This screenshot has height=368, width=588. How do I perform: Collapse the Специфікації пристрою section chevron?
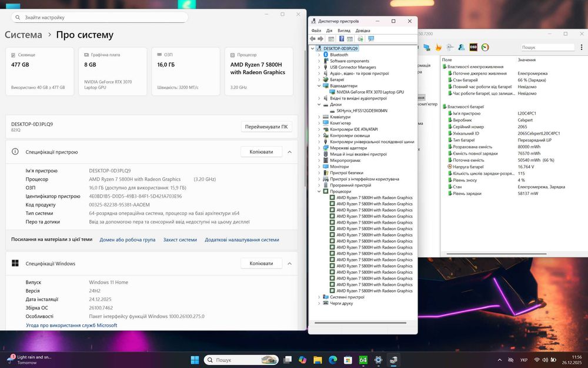click(x=289, y=152)
